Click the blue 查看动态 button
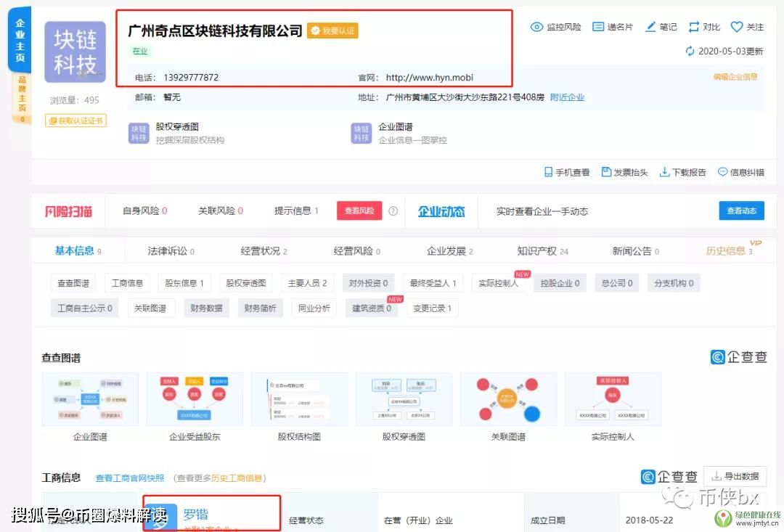The image size is (784, 532). (x=740, y=211)
